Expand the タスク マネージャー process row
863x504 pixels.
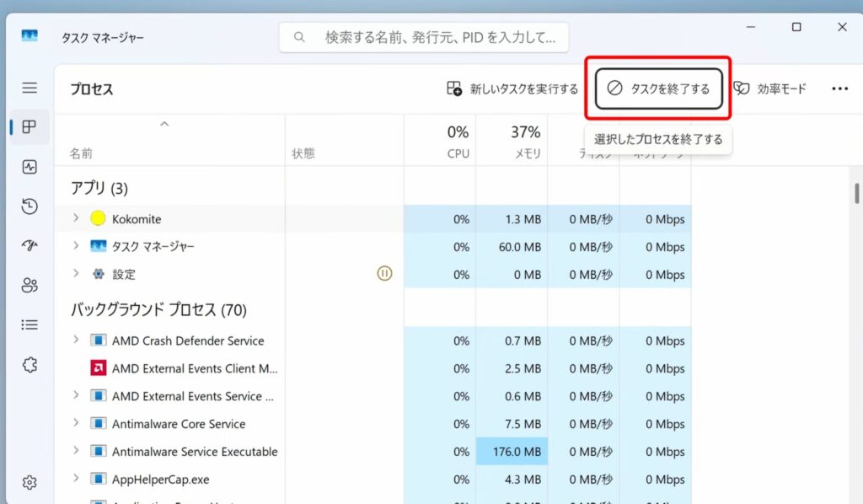pyautogui.click(x=76, y=246)
